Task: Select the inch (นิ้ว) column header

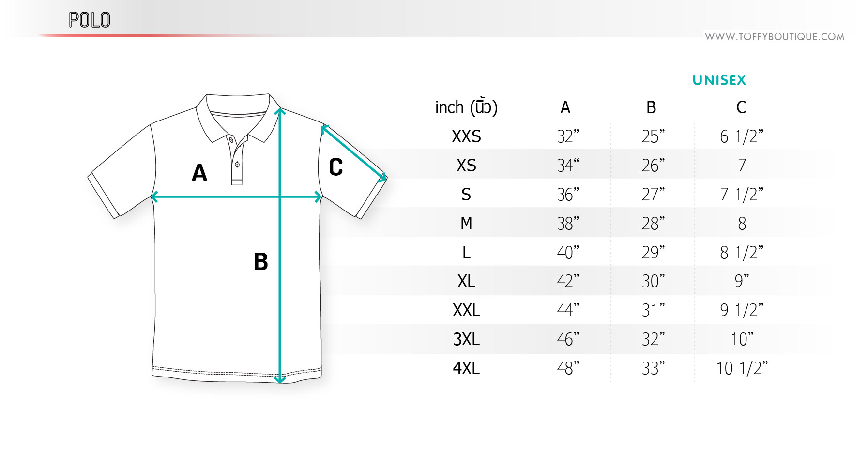Action: pyautogui.click(x=466, y=107)
